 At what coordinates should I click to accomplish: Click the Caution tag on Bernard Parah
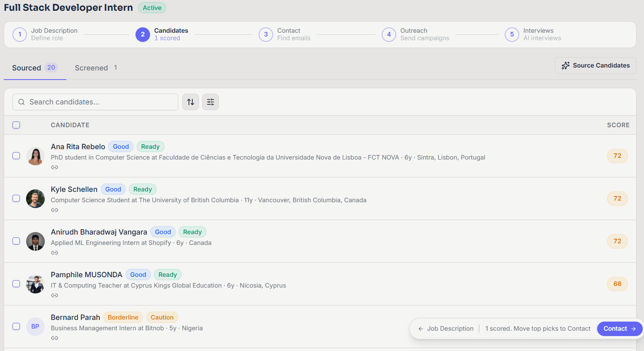162,317
